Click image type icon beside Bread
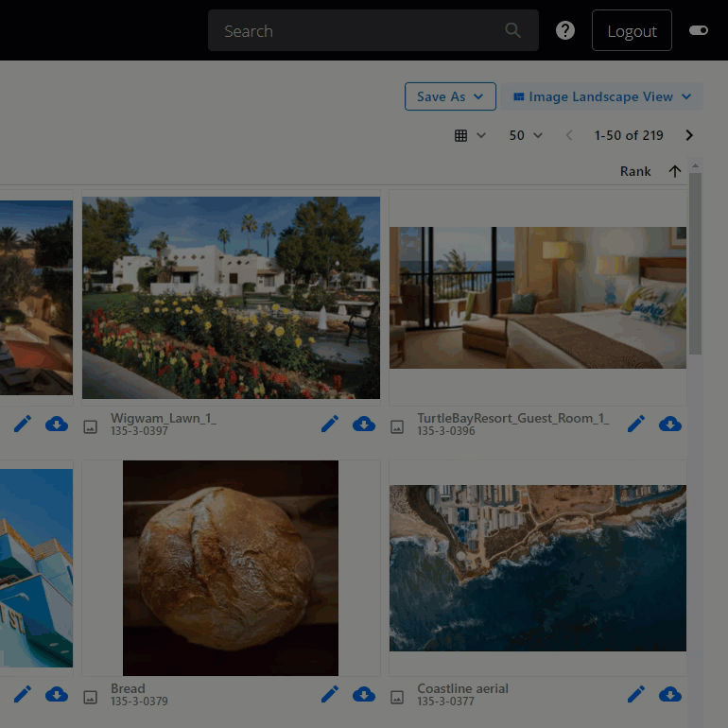Viewport: 728px width, 728px height. pos(91,697)
